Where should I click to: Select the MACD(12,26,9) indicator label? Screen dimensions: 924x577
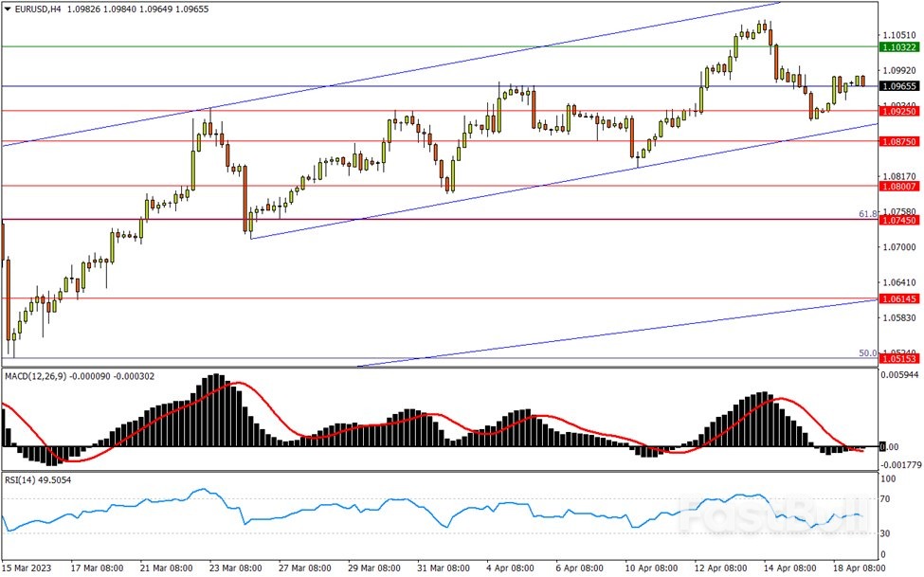pos(38,376)
